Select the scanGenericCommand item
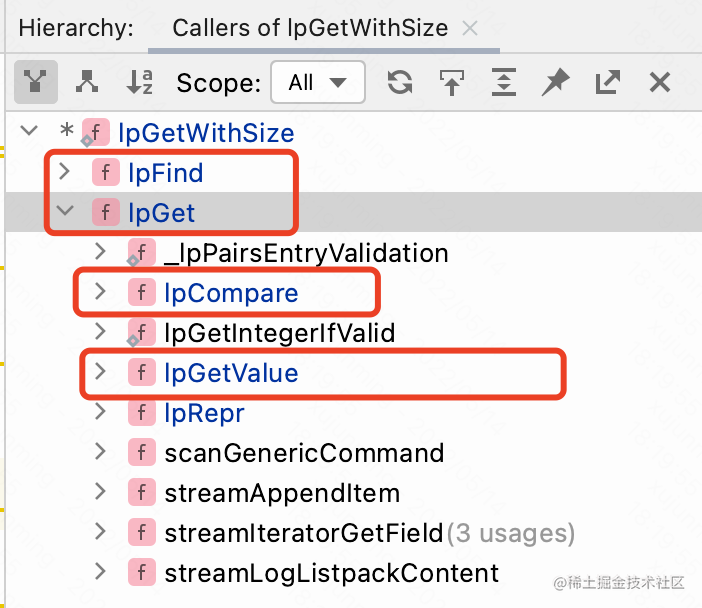Viewport: 702px width, 608px height. 304,453
